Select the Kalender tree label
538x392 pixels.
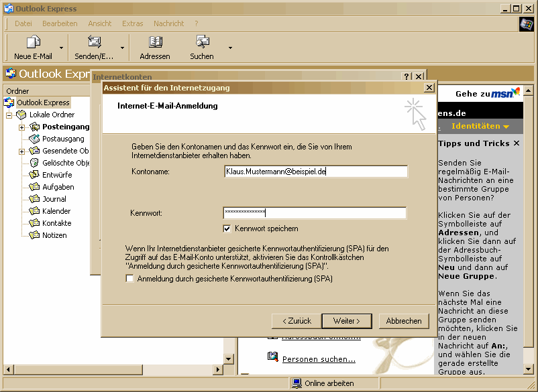coord(56,211)
